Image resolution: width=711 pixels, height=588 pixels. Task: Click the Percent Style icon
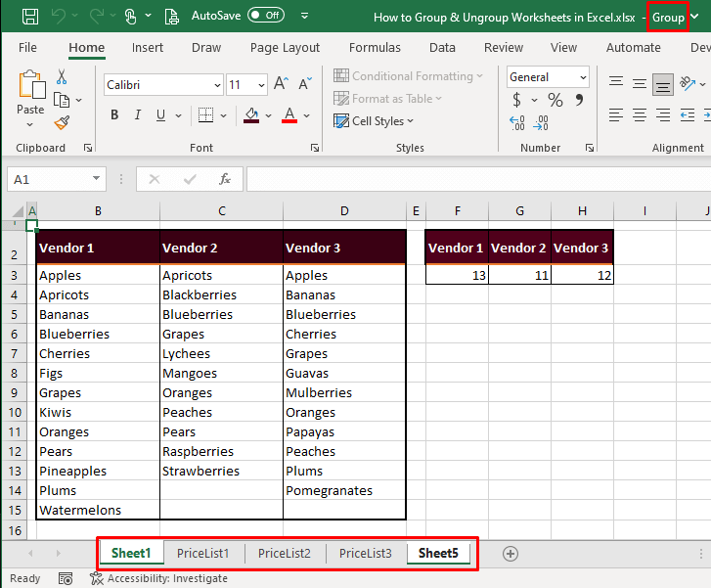pyautogui.click(x=555, y=100)
